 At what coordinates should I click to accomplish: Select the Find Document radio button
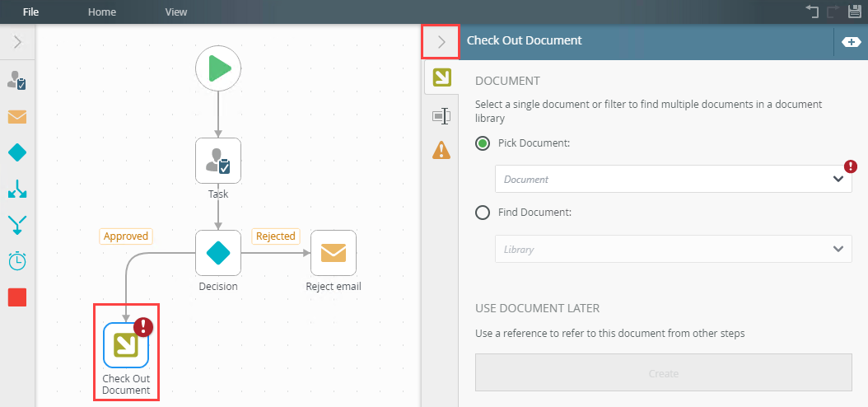pyautogui.click(x=483, y=213)
